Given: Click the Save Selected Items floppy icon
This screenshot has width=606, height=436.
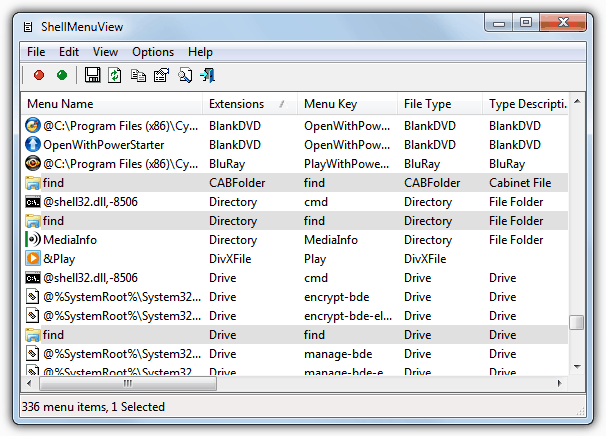Looking at the screenshot, I should (x=92, y=75).
